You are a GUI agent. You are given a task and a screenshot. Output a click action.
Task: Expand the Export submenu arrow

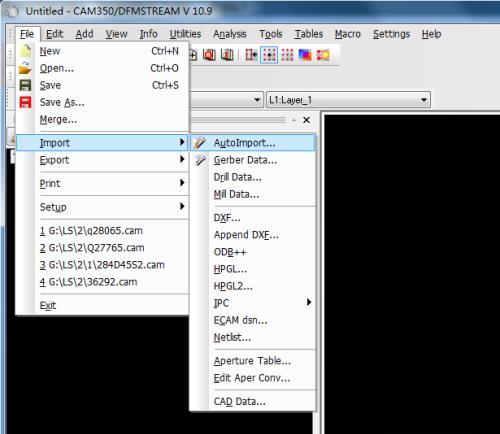[182, 159]
